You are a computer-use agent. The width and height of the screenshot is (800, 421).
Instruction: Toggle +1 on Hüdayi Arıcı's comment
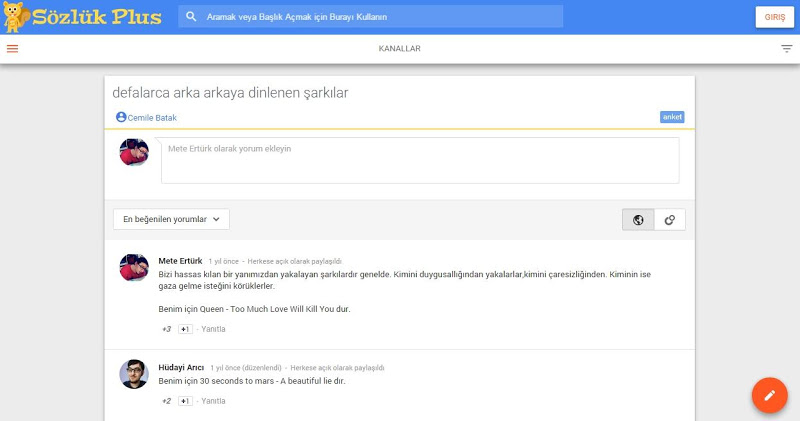185,401
